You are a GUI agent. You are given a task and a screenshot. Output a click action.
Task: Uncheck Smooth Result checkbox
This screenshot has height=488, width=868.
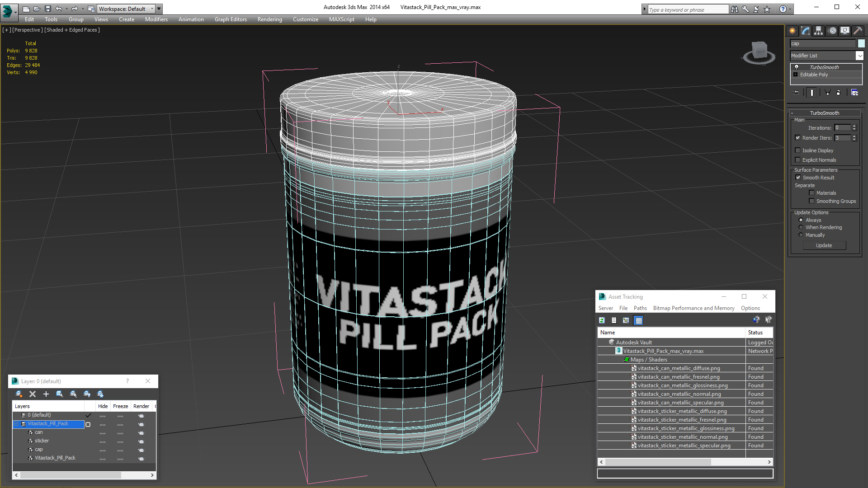coord(798,178)
